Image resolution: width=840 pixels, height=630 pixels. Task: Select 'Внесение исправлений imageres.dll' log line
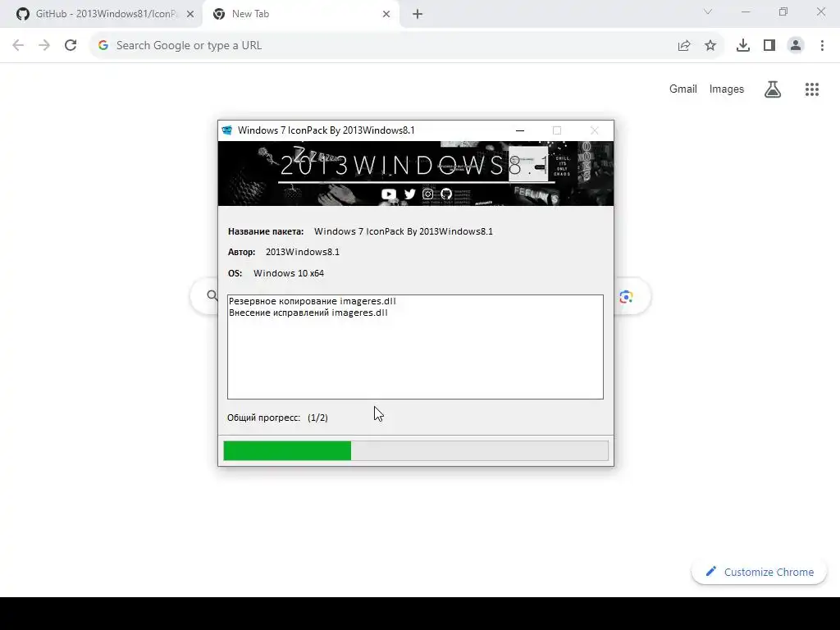[308, 313]
